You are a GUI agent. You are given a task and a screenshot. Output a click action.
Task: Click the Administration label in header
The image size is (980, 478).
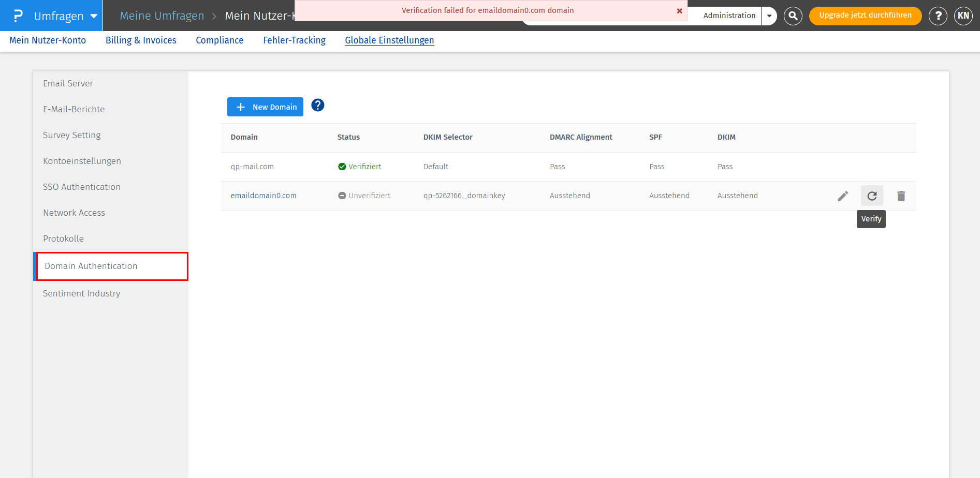729,16
